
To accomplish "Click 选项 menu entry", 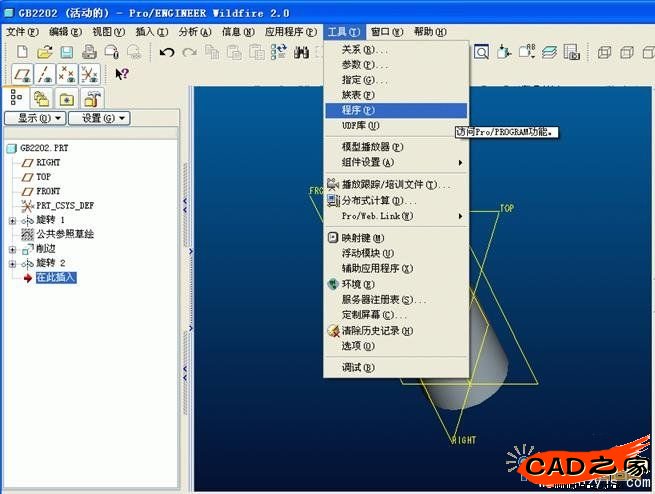I will click(x=358, y=346).
